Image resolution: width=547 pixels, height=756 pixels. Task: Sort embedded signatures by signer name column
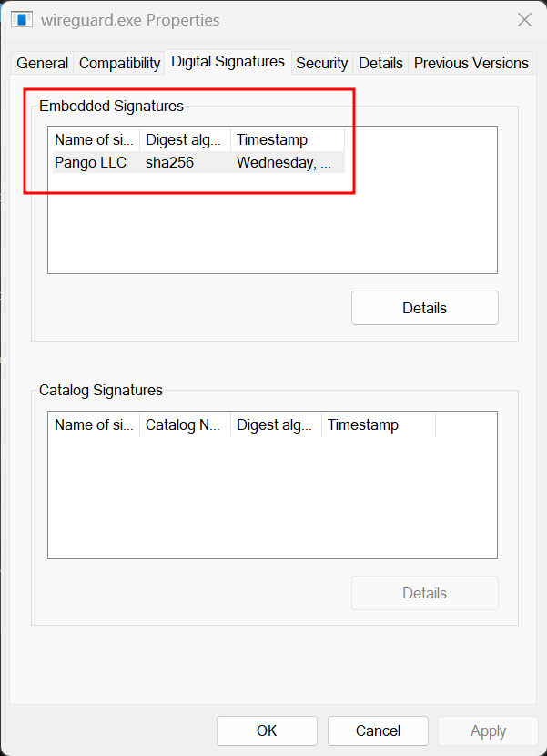[x=94, y=139]
